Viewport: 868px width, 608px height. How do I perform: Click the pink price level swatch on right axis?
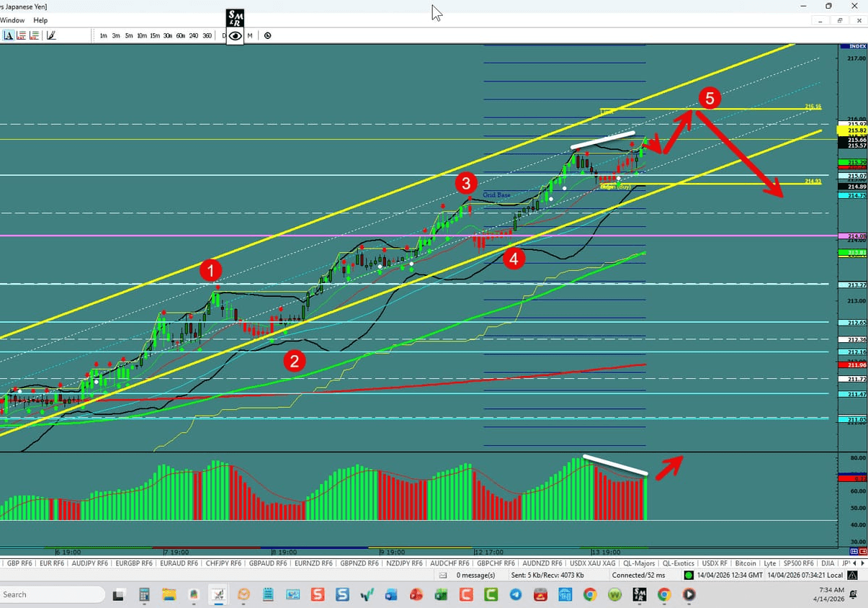click(x=852, y=236)
